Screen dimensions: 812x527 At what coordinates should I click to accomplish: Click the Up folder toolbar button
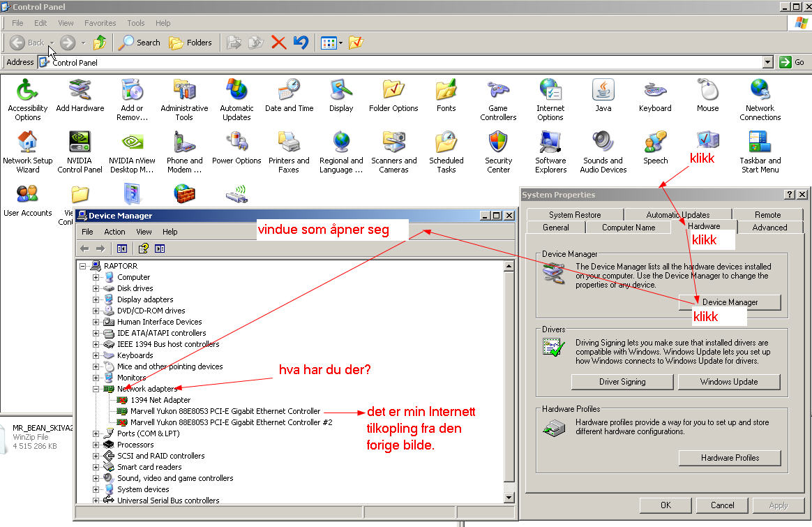click(100, 43)
